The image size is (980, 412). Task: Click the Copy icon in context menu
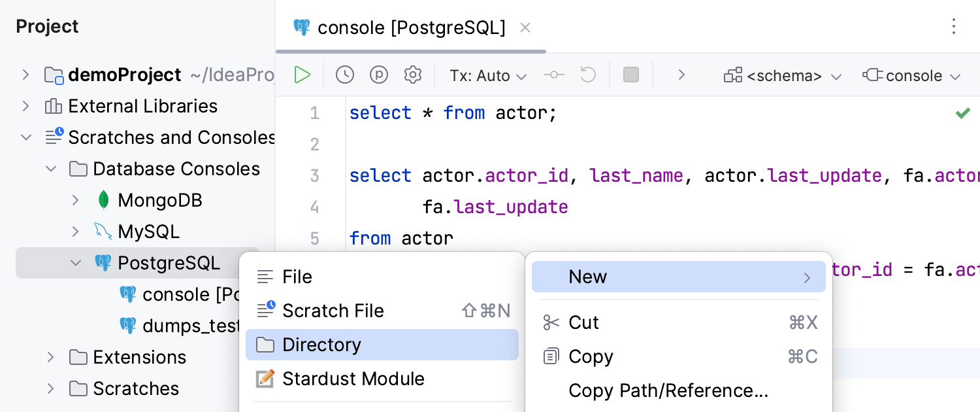click(551, 356)
